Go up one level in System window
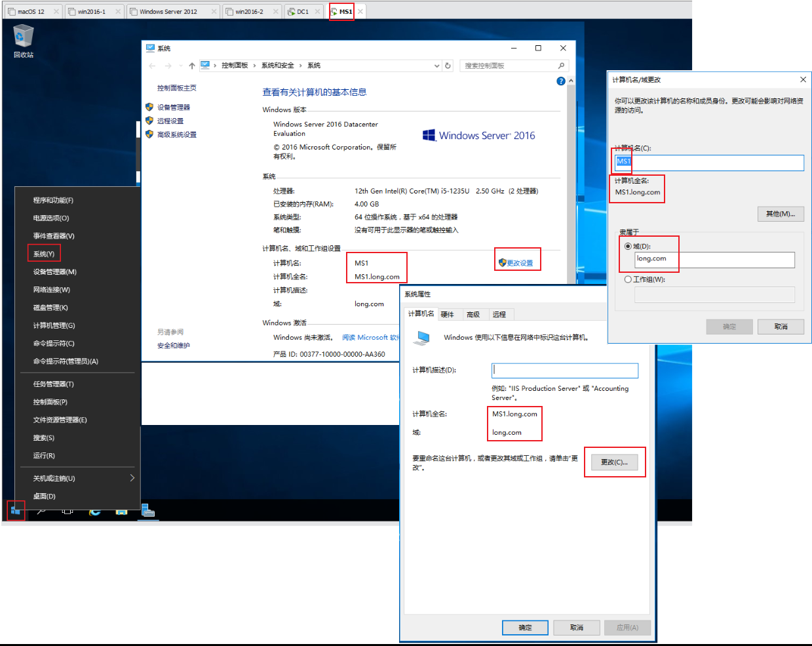The height and width of the screenshot is (646, 812). point(192,66)
